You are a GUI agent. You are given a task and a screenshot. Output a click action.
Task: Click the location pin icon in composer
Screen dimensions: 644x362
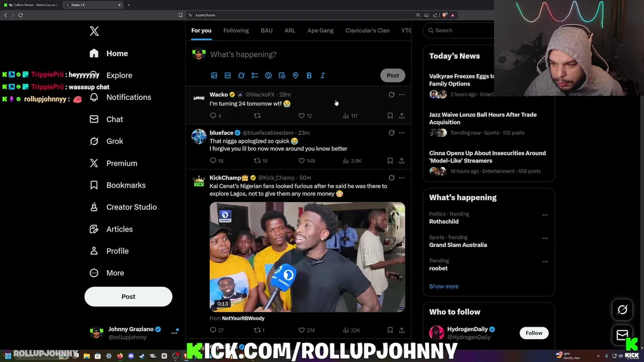tap(295, 75)
